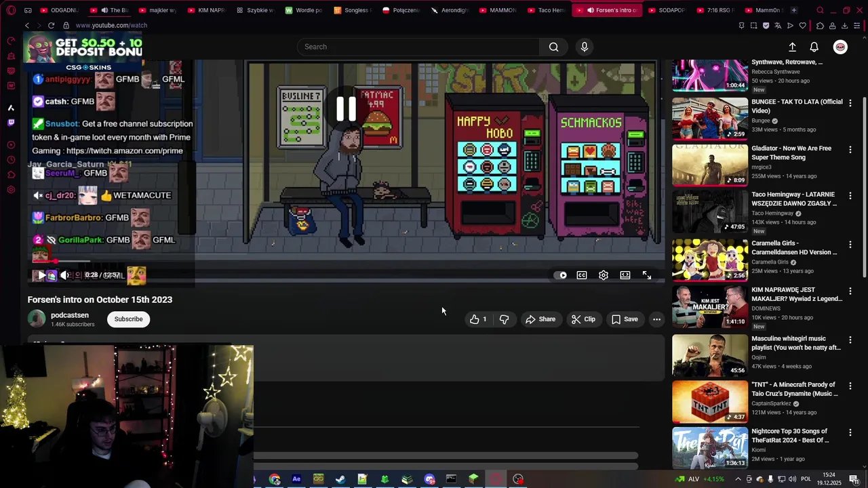Open terminal window from taskbar
Screen dimensions: 868x488
pos(451,479)
